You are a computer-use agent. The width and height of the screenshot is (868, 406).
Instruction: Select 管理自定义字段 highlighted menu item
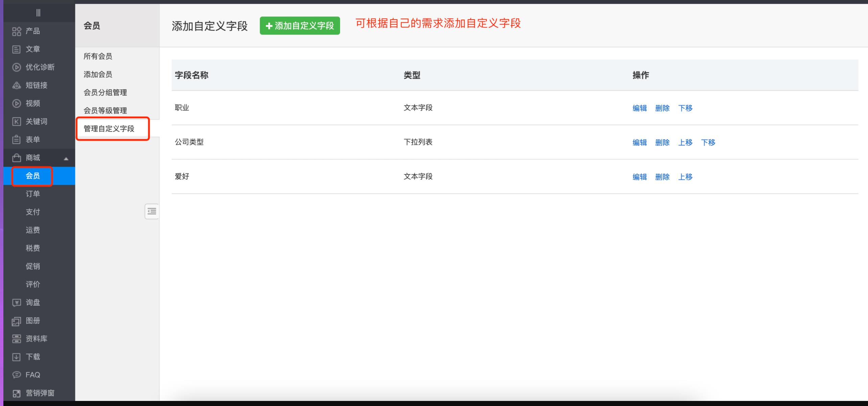coord(109,128)
